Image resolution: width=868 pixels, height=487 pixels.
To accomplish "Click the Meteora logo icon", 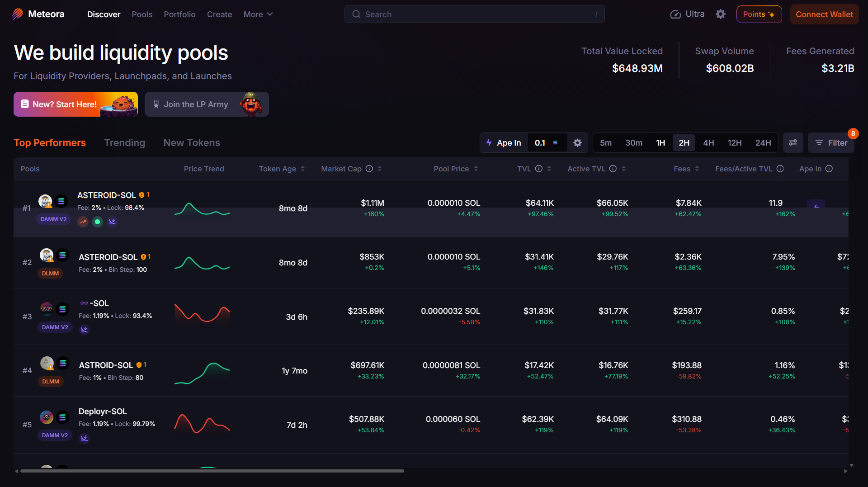I will pos(18,14).
